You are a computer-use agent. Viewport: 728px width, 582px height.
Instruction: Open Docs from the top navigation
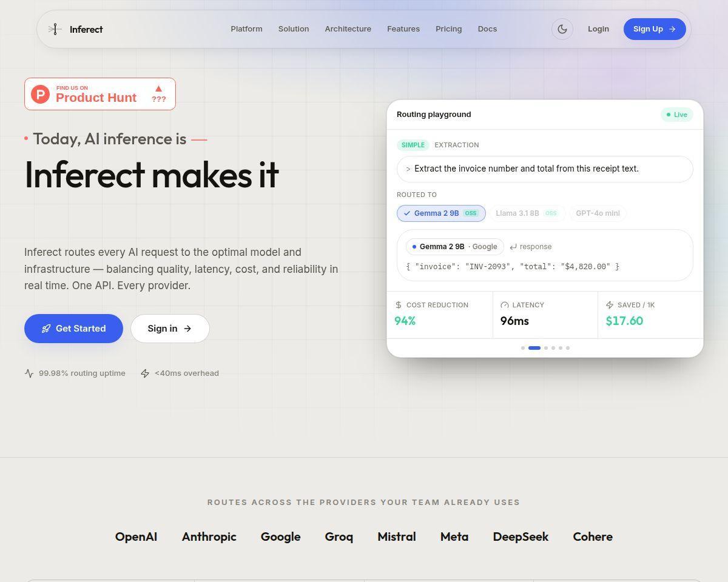coord(487,29)
